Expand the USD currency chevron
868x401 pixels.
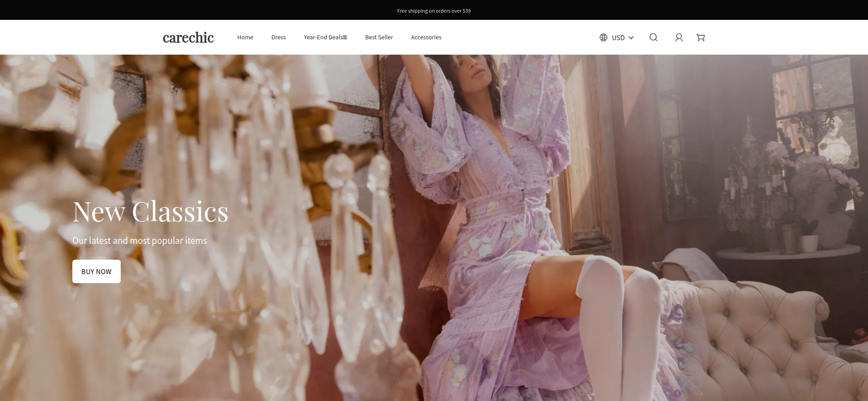(631, 37)
